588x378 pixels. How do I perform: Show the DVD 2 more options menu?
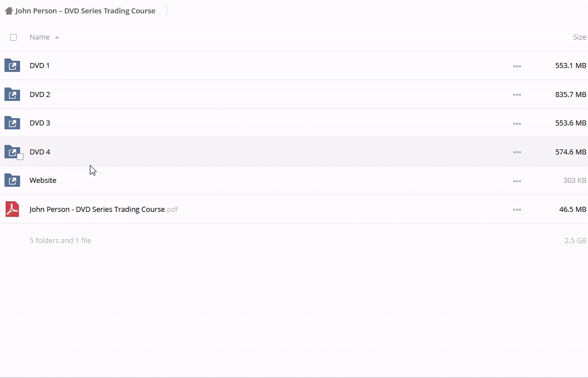click(517, 95)
